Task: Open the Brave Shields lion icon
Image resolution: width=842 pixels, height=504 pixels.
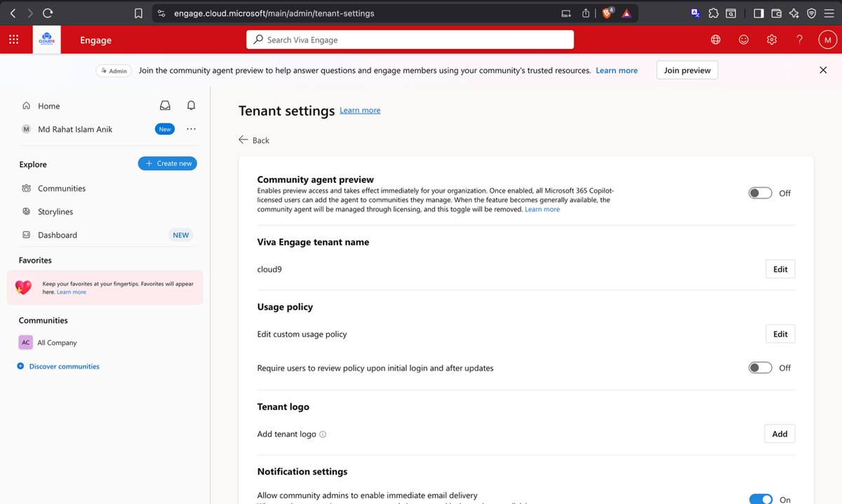Action: [608, 13]
